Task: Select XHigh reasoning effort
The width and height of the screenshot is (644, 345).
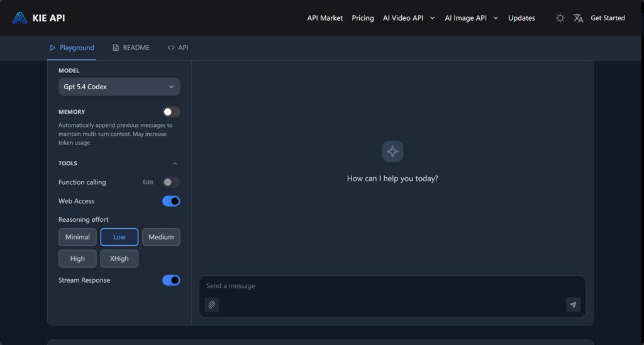Action: [119, 258]
